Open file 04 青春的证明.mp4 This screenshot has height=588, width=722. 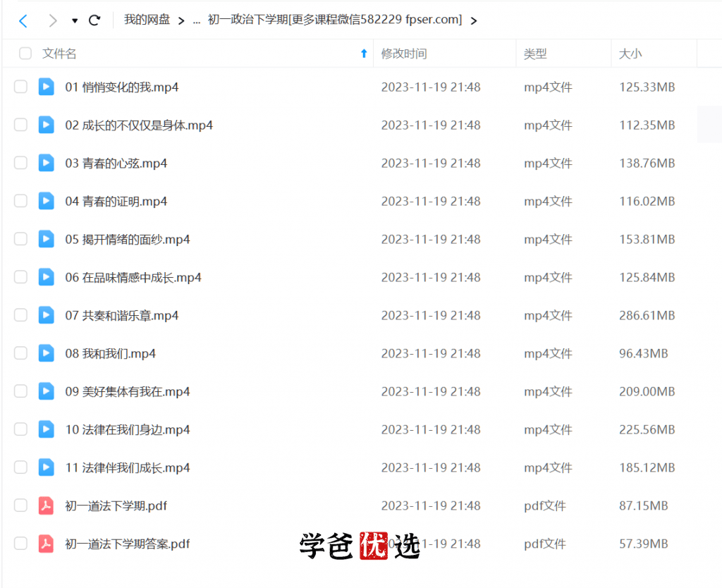click(x=116, y=201)
